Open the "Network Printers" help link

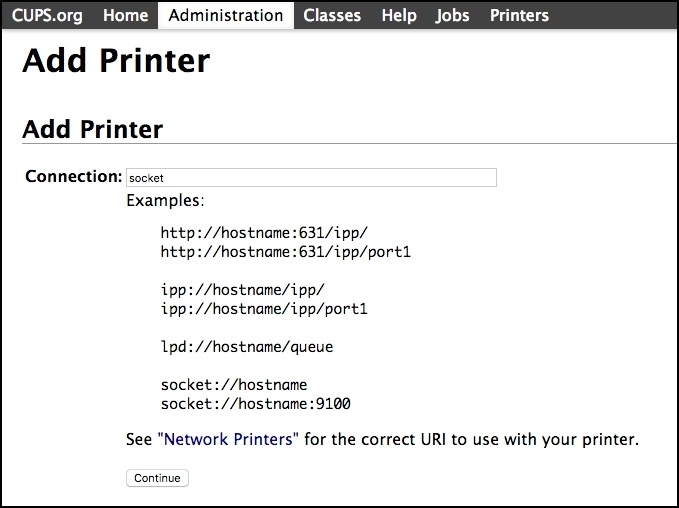coord(228,439)
